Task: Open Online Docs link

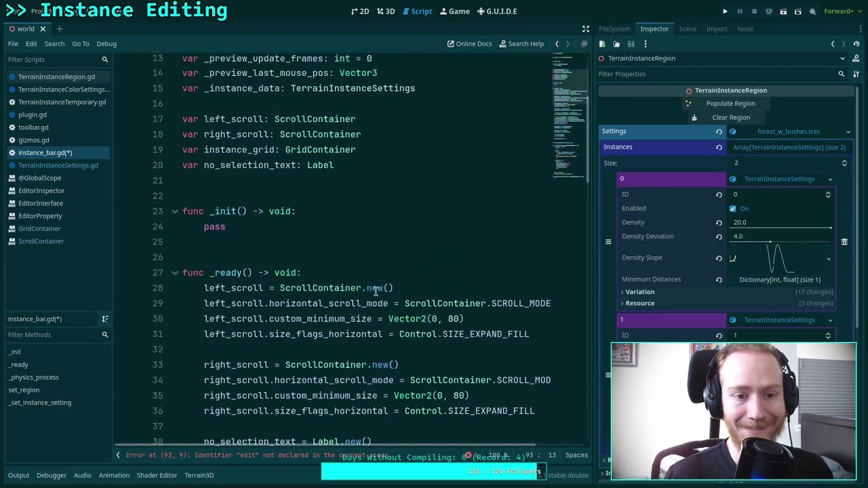Action: pos(469,44)
